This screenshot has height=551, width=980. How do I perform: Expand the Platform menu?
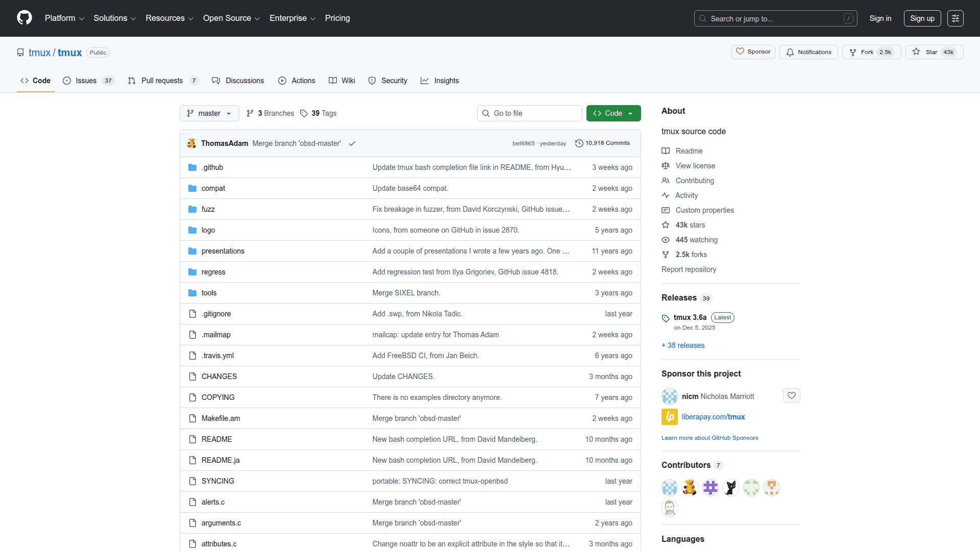click(x=64, y=18)
